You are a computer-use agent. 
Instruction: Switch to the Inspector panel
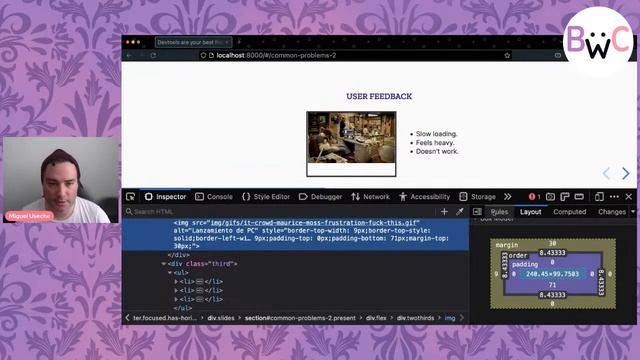click(166, 197)
